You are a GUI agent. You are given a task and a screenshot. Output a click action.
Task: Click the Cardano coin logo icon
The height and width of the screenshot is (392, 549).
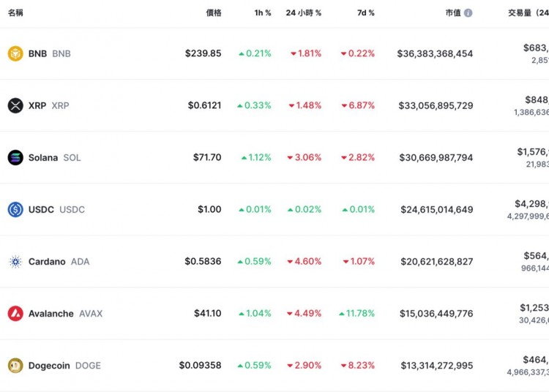coord(15,262)
